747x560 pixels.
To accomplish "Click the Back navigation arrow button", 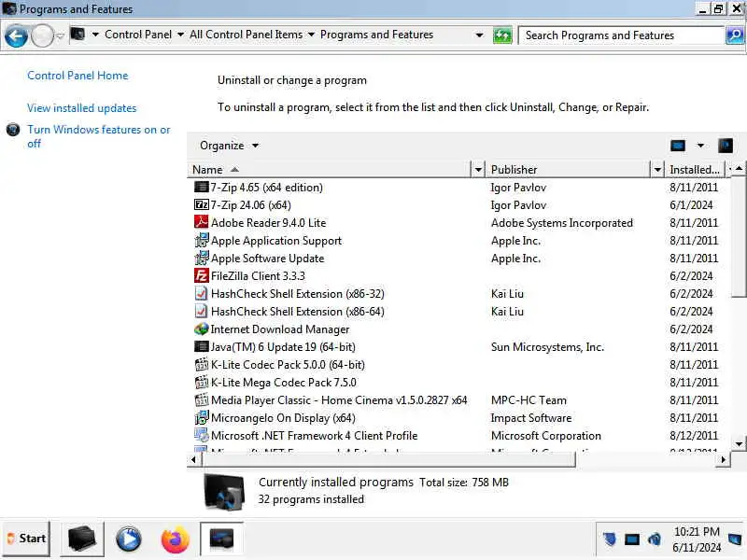I will click(x=16, y=35).
